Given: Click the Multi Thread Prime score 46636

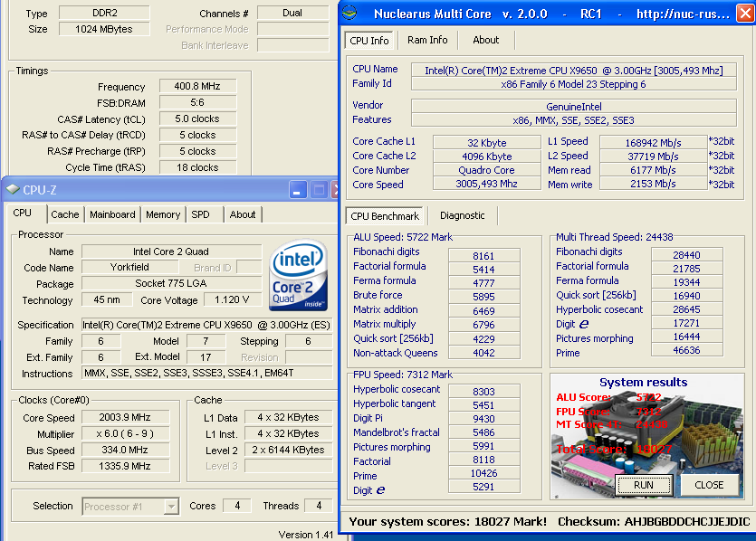Looking at the screenshot, I should click(686, 350).
